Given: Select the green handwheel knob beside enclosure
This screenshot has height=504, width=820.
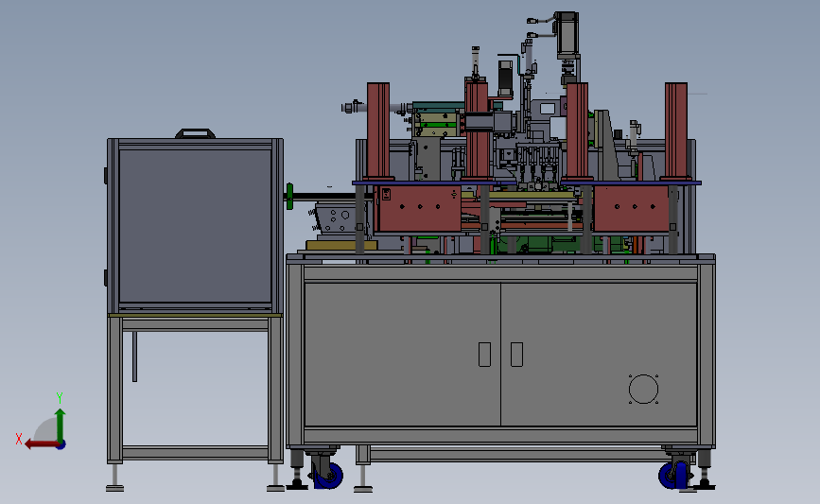Looking at the screenshot, I should click(x=289, y=197).
